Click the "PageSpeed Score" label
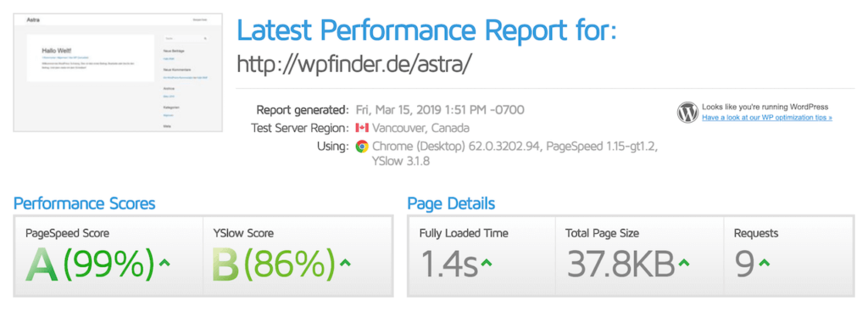Screen dimensions: 868x311 pyautogui.click(x=67, y=234)
